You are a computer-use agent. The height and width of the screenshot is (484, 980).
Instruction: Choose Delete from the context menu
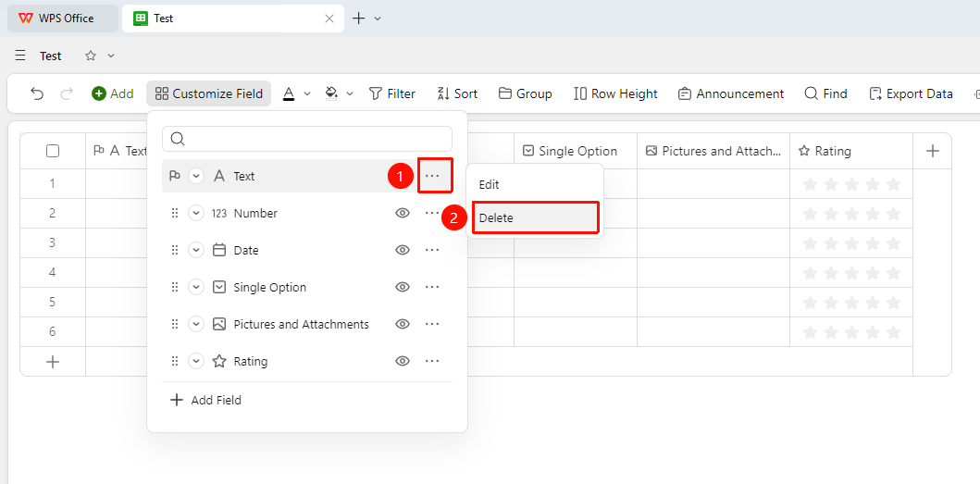pos(535,217)
